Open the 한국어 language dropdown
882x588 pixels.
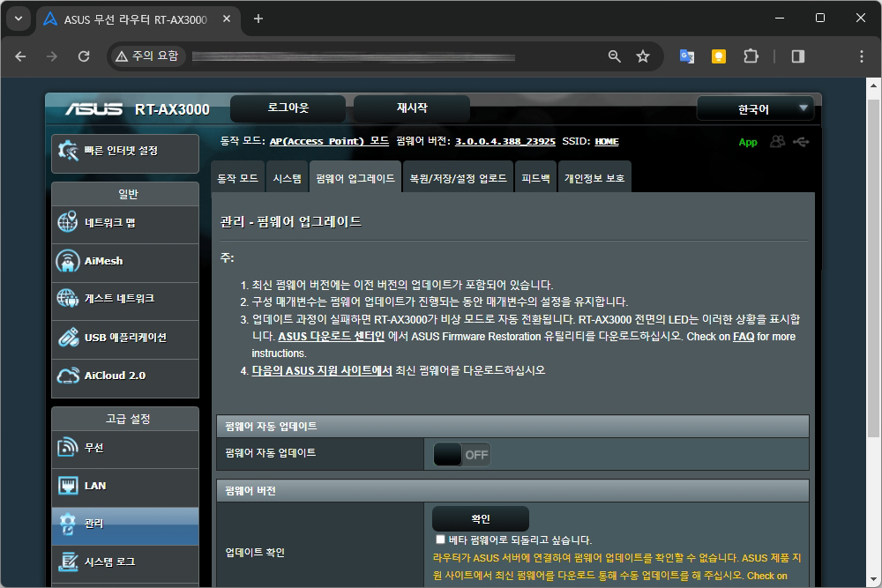(x=756, y=109)
